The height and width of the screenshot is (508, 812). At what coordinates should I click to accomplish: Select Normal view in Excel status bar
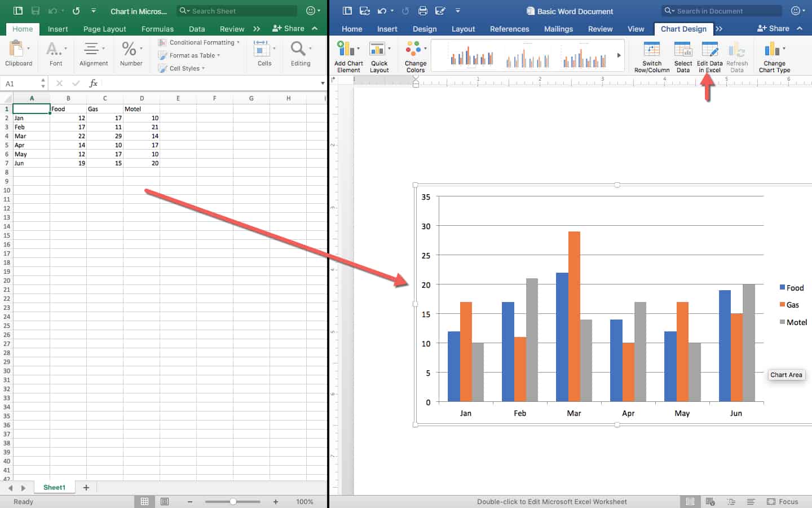tap(145, 501)
